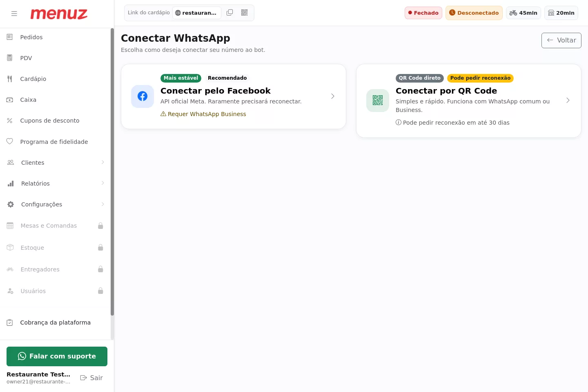Click Restaurante Test... account name
588x392 pixels.
(x=38, y=374)
